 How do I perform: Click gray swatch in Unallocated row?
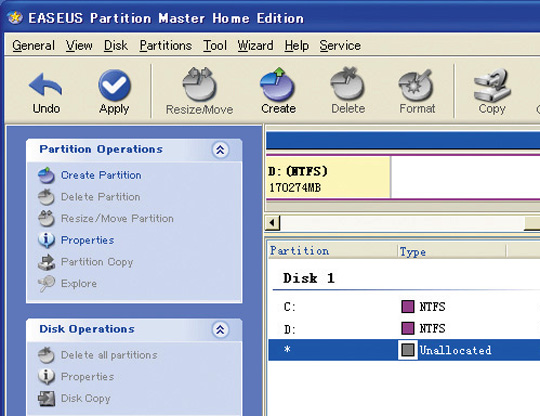[x=408, y=350]
